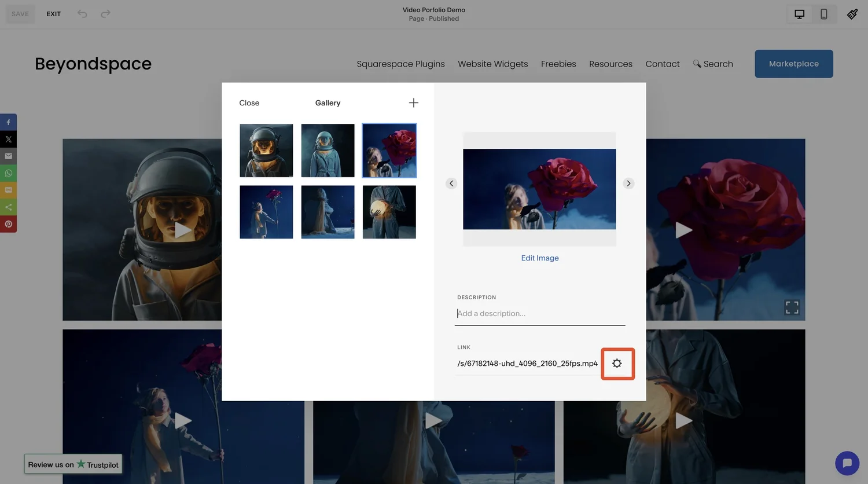Show the next gallery image chevron
The width and height of the screenshot is (868, 484).
coord(628,183)
